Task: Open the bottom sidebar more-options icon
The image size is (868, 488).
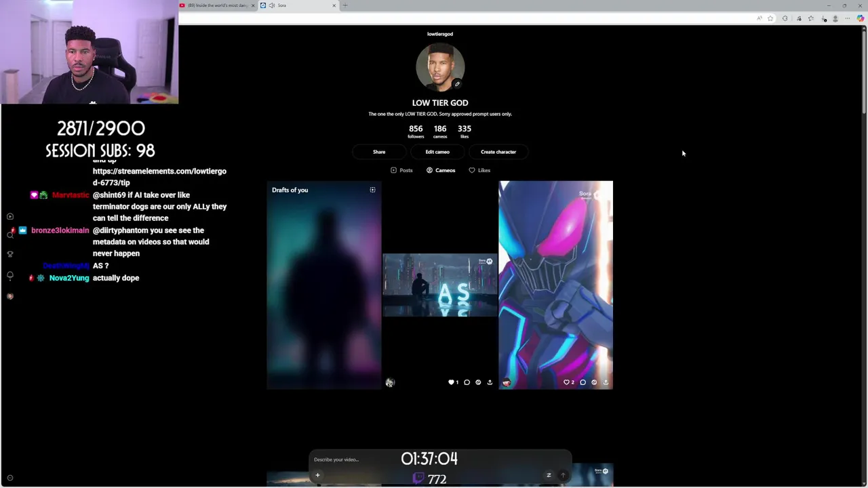Action: [x=10, y=478]
